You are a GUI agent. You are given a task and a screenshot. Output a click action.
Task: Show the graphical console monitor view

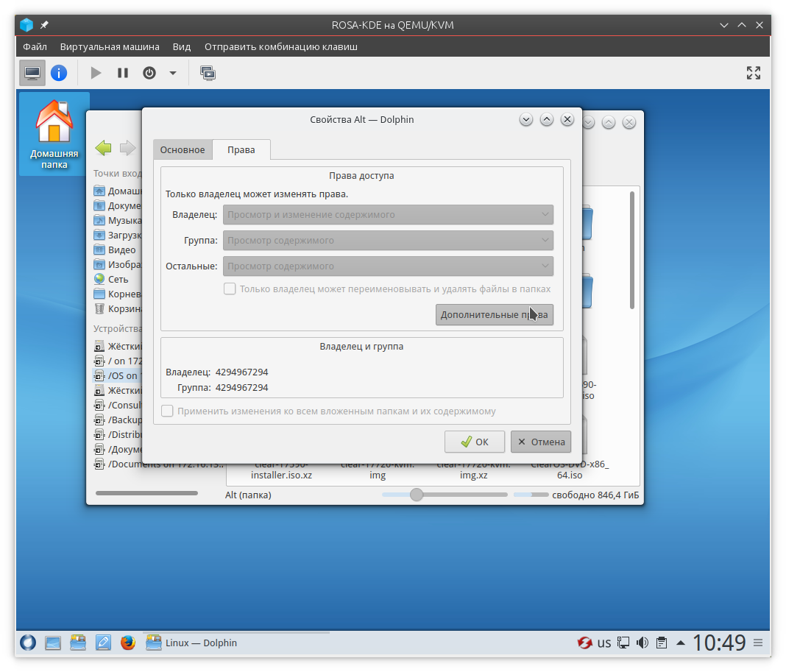pyautogui.click(x=32, y=73)
